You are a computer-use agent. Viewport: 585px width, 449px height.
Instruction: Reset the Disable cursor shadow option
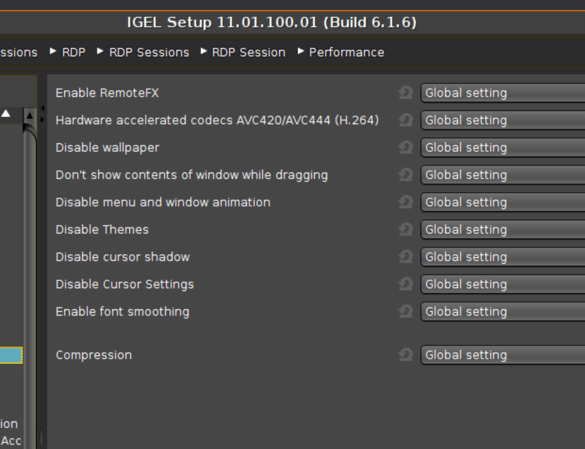406,256
